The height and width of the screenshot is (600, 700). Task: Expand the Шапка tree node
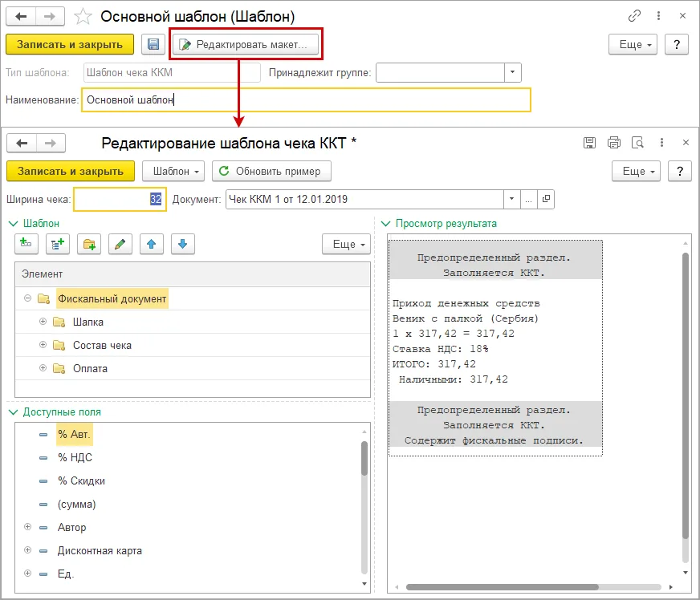pos(43,321)
